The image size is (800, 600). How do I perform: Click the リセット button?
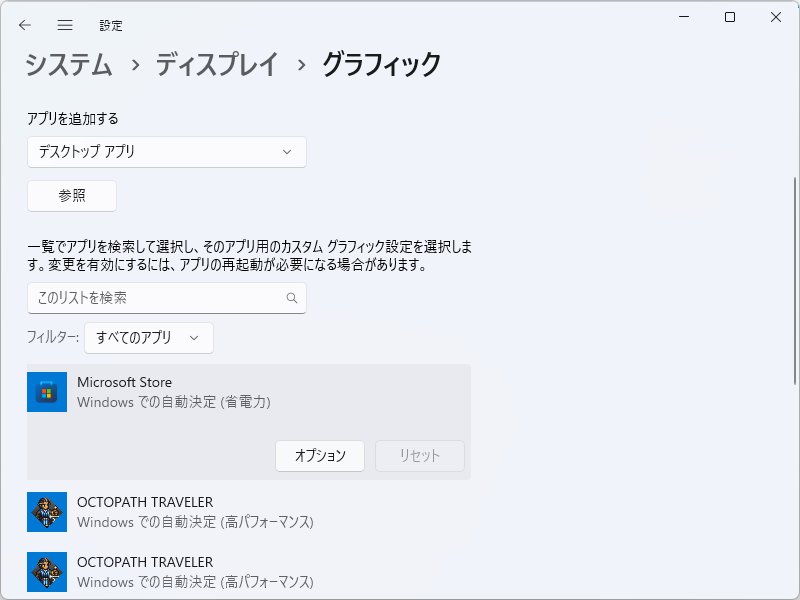(x=418, y=456)
